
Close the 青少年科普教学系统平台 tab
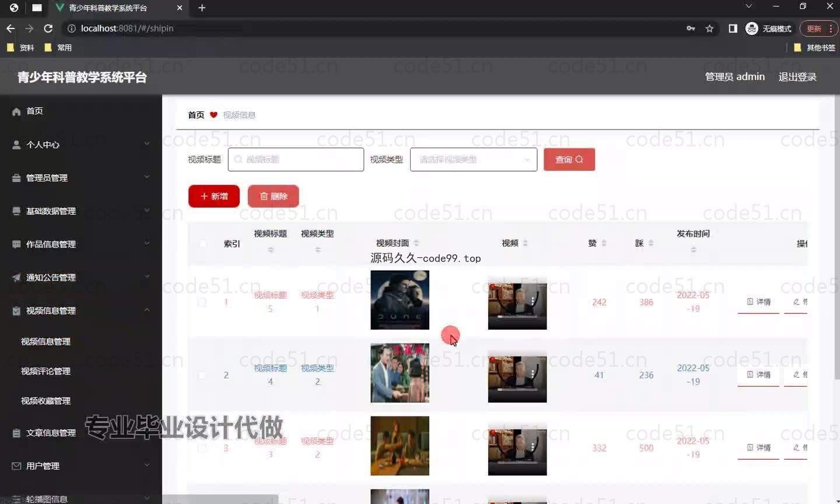180,8
